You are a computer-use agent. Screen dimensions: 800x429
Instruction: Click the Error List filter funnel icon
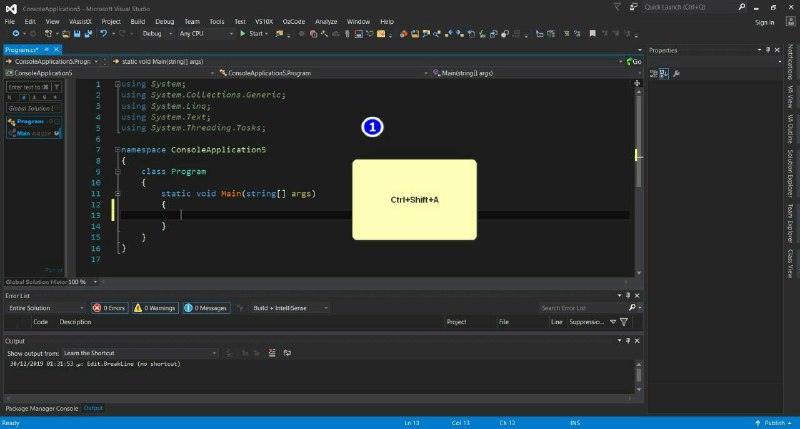623,322
